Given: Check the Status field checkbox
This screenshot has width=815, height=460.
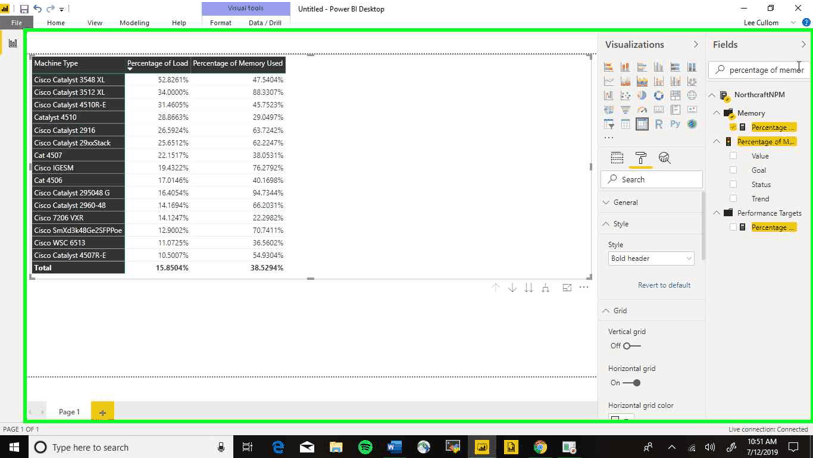Looking at the screenshot, I should point(733,185).
